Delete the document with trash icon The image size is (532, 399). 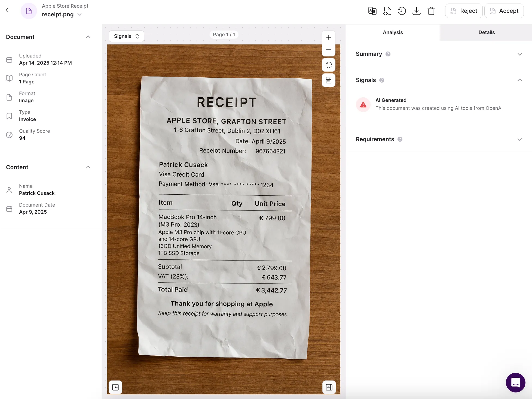[431, 11]
